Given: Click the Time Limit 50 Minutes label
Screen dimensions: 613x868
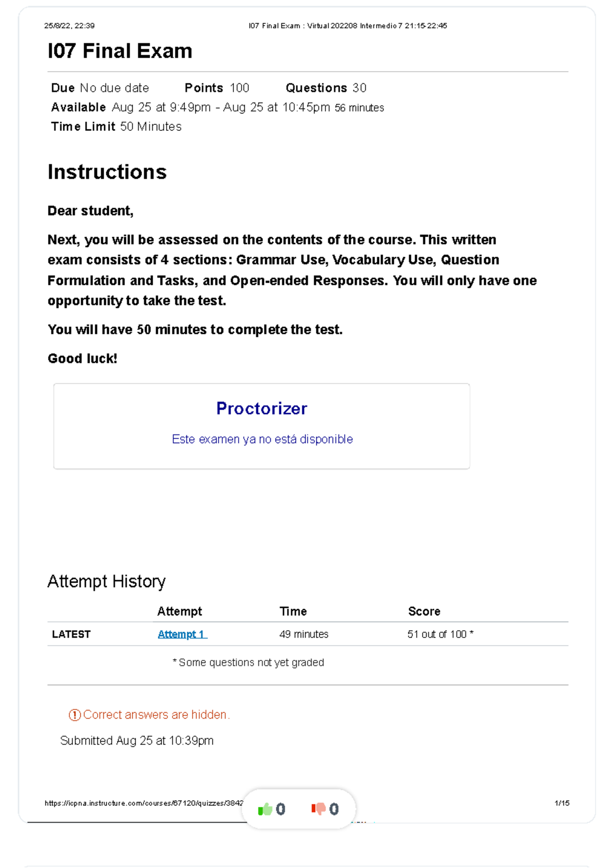Looking at the screenshot, I should click(x=116, y=127).
